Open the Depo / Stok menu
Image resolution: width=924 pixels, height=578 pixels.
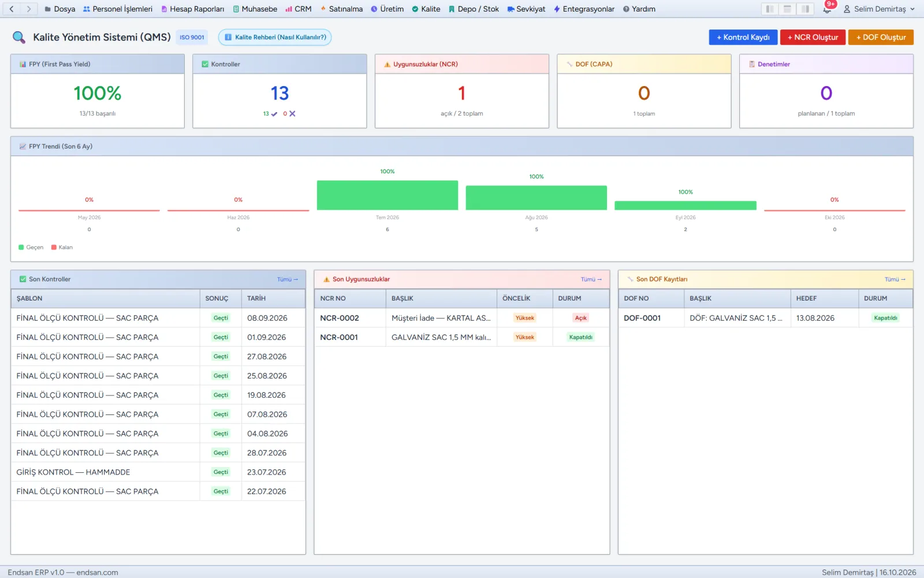coord(474,9)
